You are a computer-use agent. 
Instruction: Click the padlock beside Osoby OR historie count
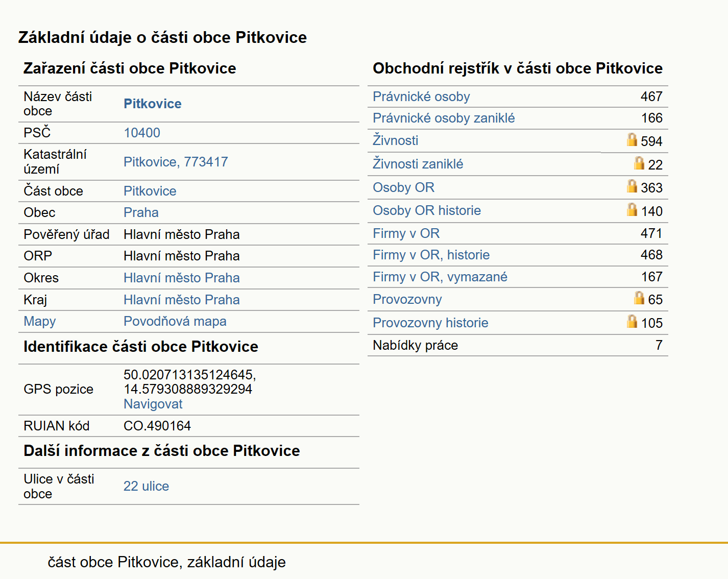(632, 209)
